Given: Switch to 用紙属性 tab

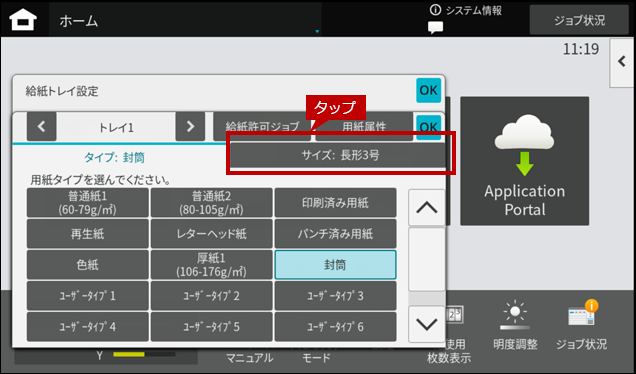Looking at the screenshot, I should (x=364, y=126).
